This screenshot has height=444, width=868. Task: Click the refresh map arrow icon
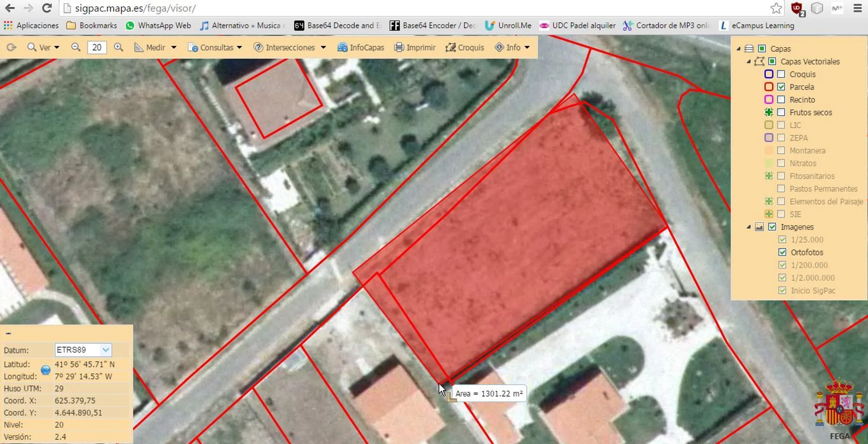click(x=11, y=47)
